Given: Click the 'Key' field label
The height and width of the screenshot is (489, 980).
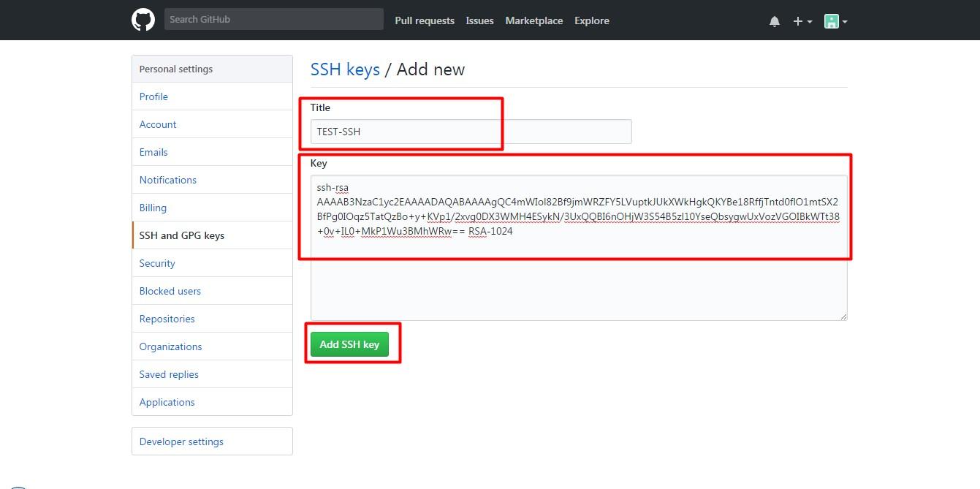Looking at the screenshot, I should pyautogui.click(x=319, y=163).
